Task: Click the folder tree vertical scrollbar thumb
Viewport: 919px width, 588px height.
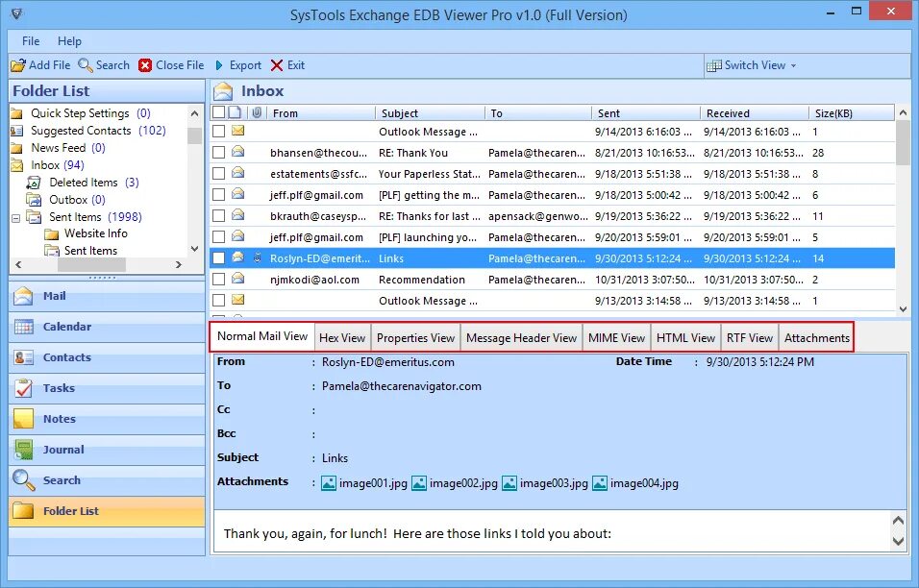Action: click(194, 135)
